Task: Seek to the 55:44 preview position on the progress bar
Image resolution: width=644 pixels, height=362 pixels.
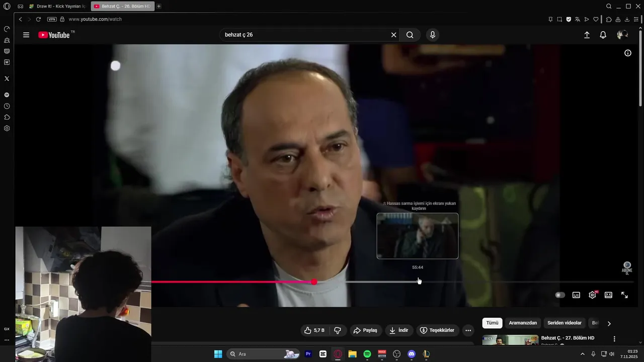Action: pos(418,282)
